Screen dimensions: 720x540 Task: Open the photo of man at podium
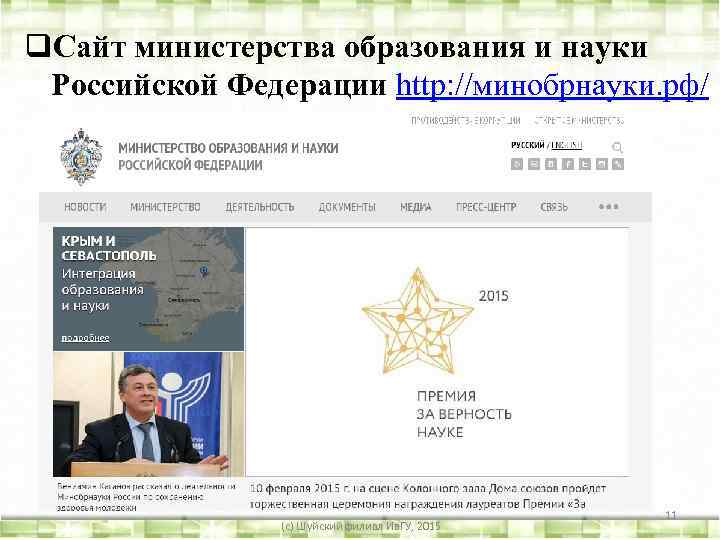[x=149, y=415]
